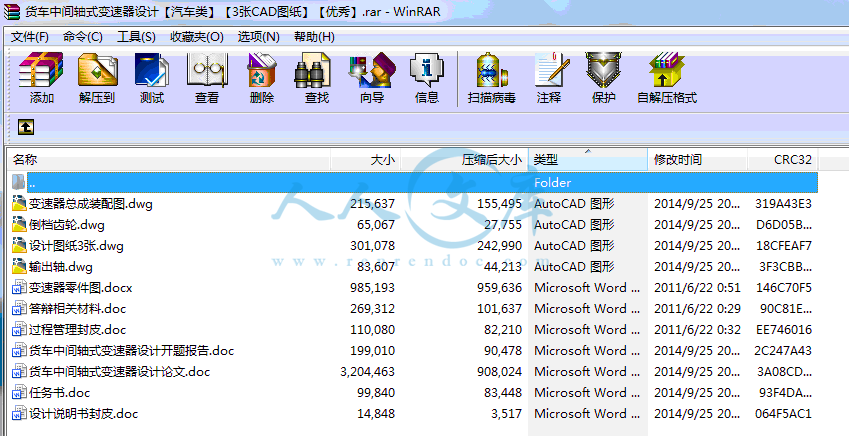Open the 工具(S) menu

click(136, 37)
